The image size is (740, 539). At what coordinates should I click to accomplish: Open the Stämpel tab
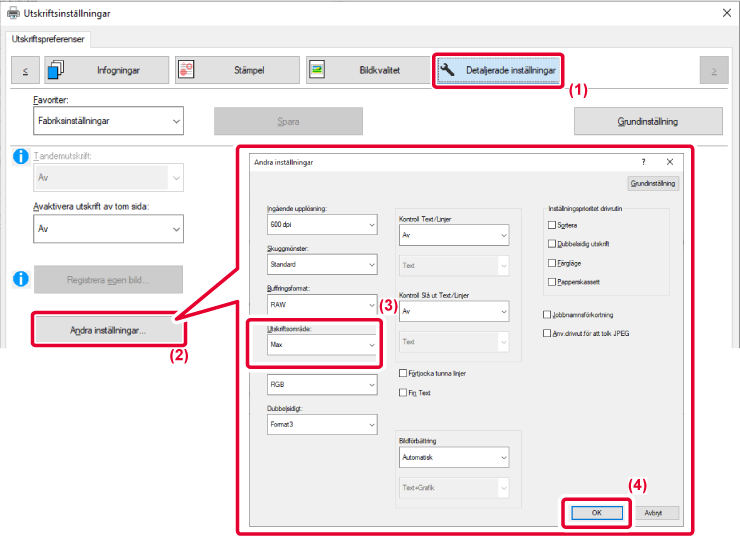[236, 71]
